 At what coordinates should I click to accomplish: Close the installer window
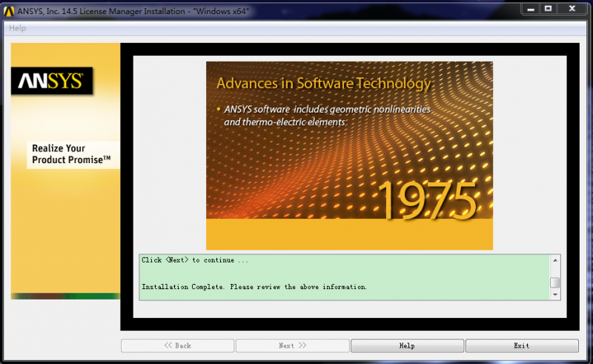pos(572,9)
